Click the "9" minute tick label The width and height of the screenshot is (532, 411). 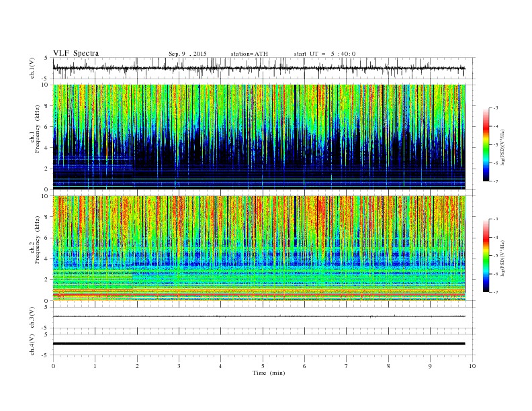[x=430, y=366]
